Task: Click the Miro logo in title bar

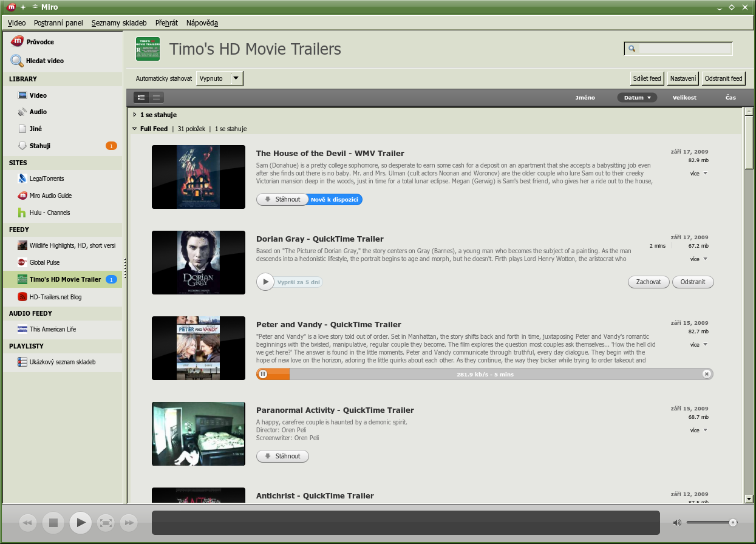Action: coord(12,7)
